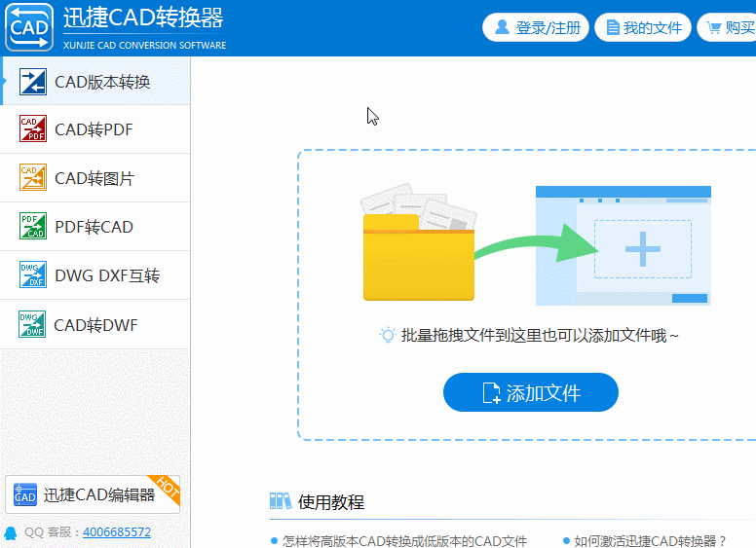
Task: Click the 批量拖拽文件到这里 hint text
Action: click(x=540, y=335)
